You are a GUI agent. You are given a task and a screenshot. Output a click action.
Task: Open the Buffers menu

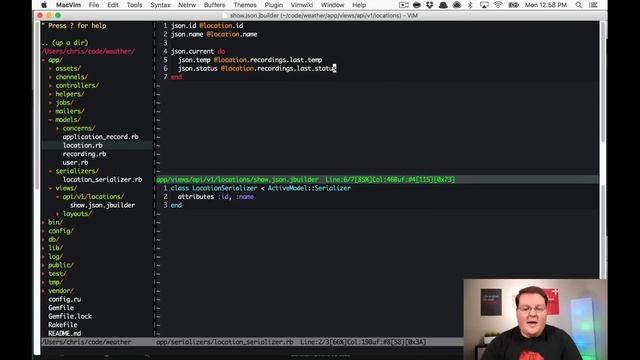coord(214,5)
